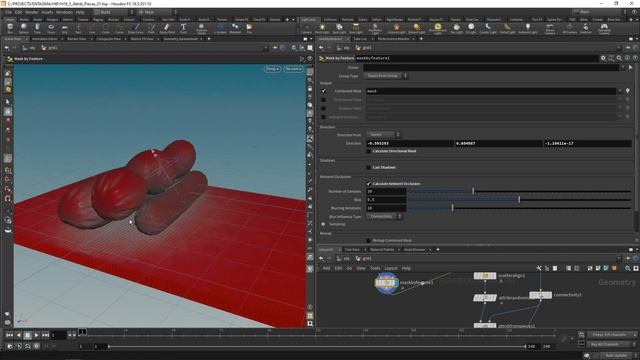Toggle the Shadow Mask output checkbox
The width and height of the screenshot is (640, 360).
coord(324,108)
